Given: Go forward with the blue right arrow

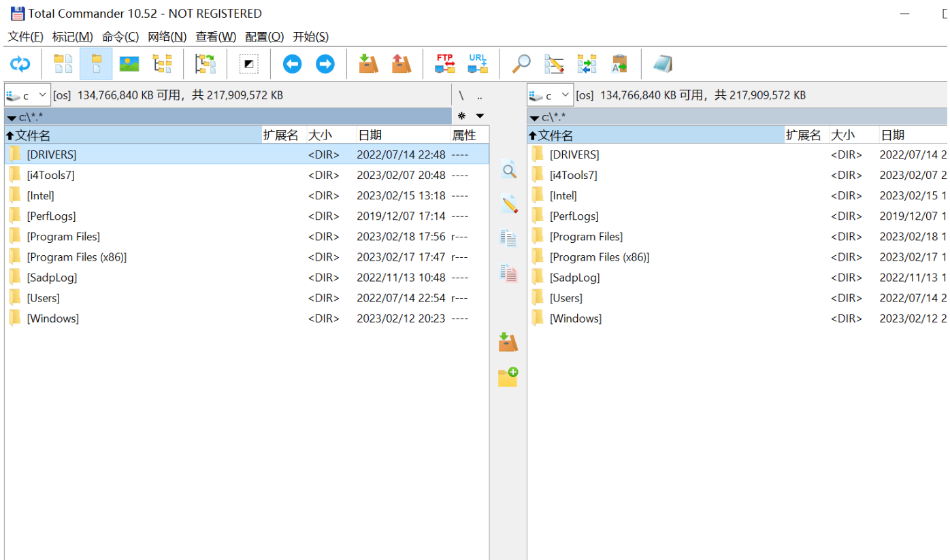Looking at the screenshot, I should (325, 64).
